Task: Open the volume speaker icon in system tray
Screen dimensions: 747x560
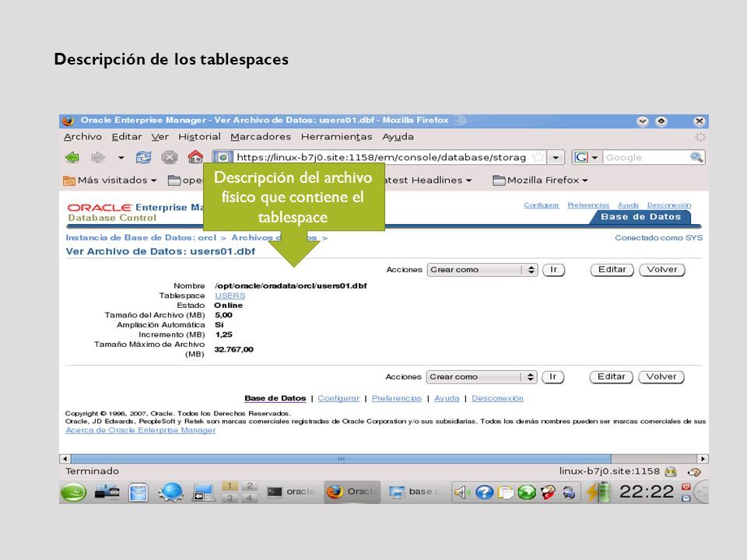Action: [461, 492]
